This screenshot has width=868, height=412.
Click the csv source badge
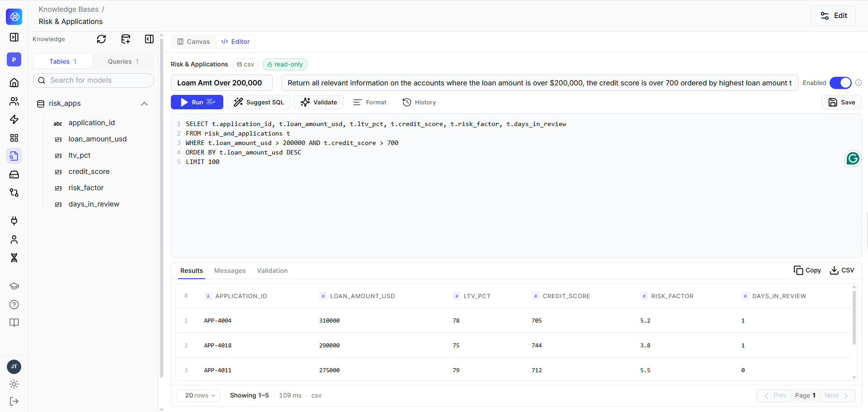(245, 65)
